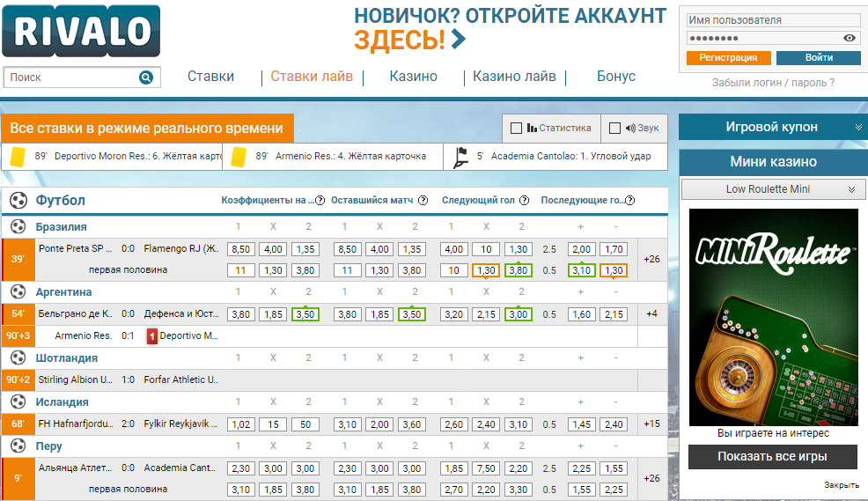This screenshot has width=868, height=501.
Task: Expand +26 more bets for Альянца Атлет
Action: click(x=651, y=478)
